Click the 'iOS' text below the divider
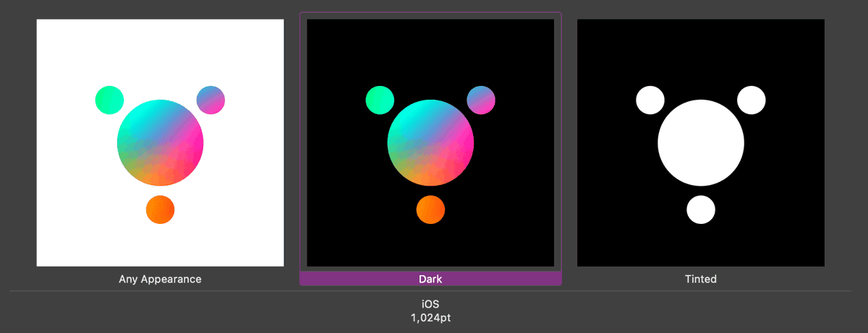The image size is (868, 333). 430,305
